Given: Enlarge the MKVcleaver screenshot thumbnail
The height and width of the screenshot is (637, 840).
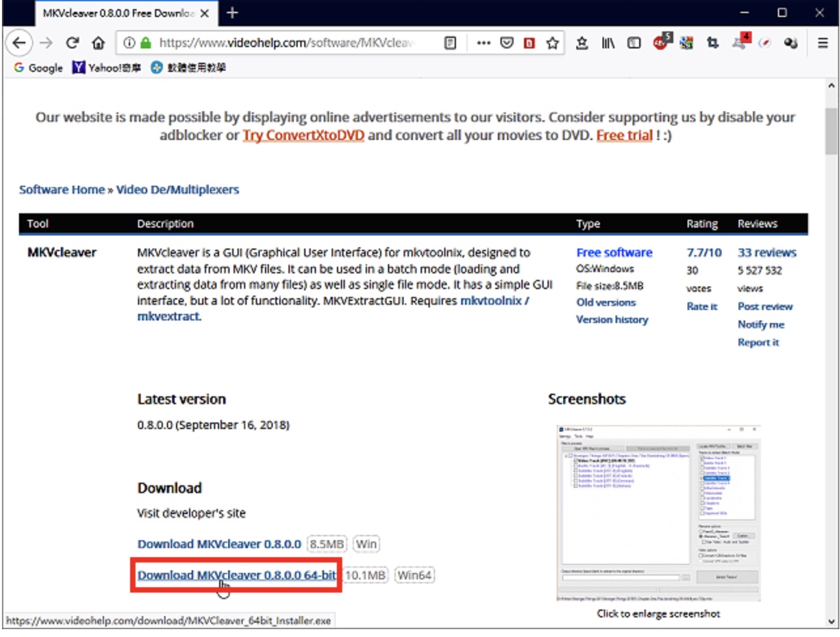Looking at the screenshot, I should [658, 513].
